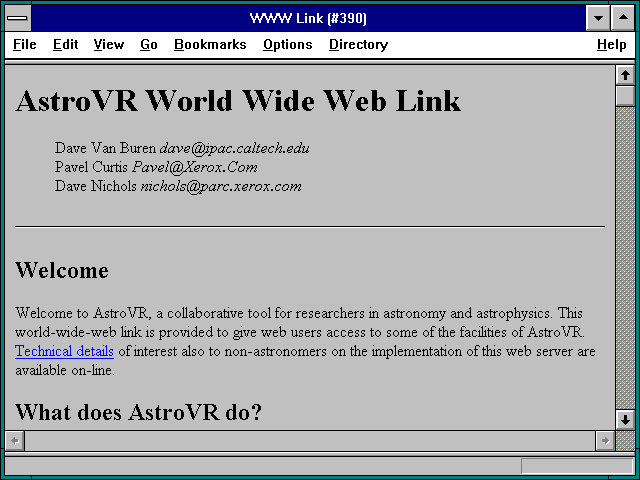Open the window control menu box
640x480 pixels.
click(18, 18)
